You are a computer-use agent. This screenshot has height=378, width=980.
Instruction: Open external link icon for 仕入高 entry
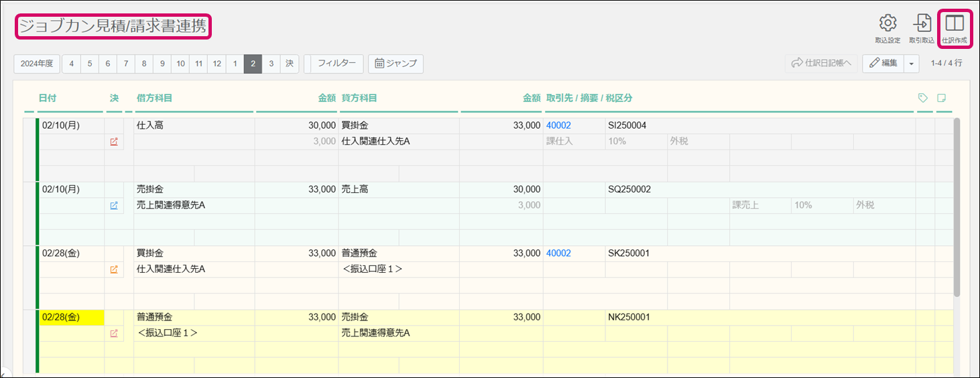114,141
